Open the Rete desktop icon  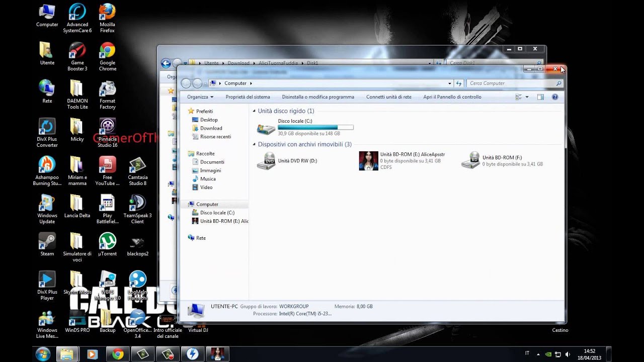point(47,92)
